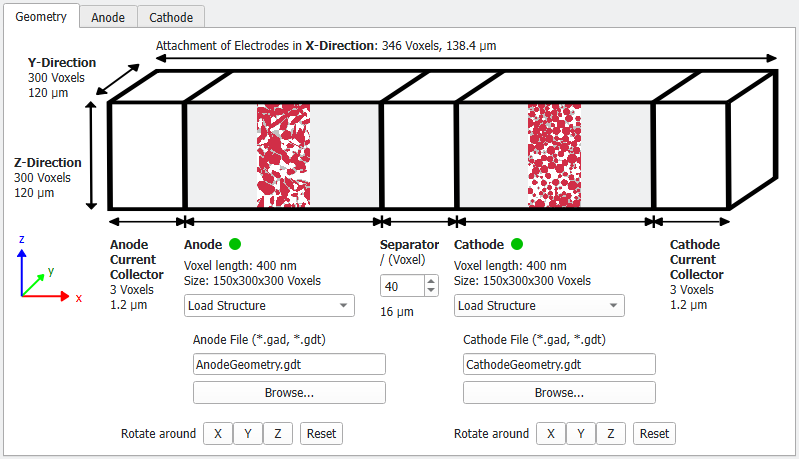Click the cathode microstructure preview image
This screenshot has width=799, height=459.
click(554, 155)
